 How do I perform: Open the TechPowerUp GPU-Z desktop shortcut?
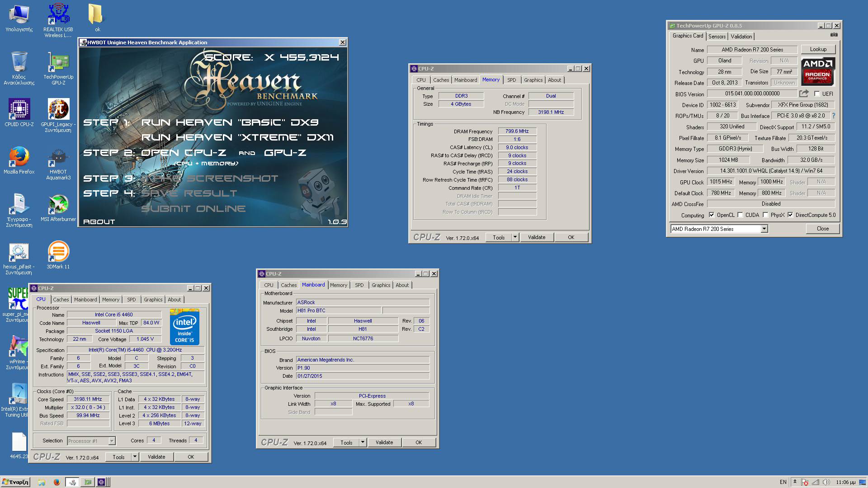(x=58, y=69)
